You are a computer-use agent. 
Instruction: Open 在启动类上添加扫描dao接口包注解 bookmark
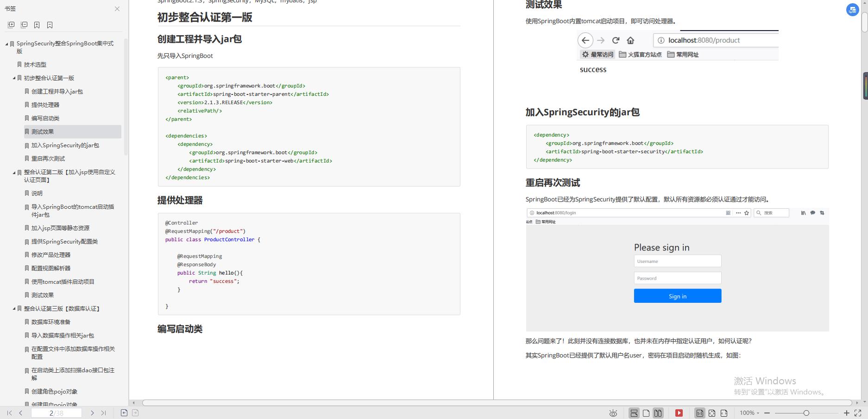coord(73,374)
